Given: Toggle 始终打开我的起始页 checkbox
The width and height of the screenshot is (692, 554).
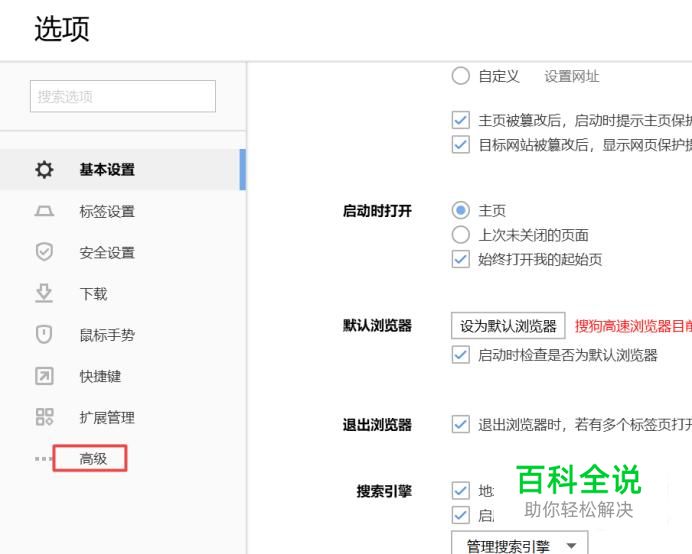Looking at the screenshot, I should (460, 259).
